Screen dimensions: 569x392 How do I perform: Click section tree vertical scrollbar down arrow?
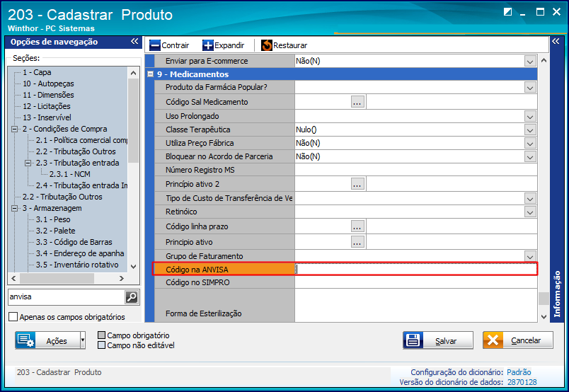point(133,267)
